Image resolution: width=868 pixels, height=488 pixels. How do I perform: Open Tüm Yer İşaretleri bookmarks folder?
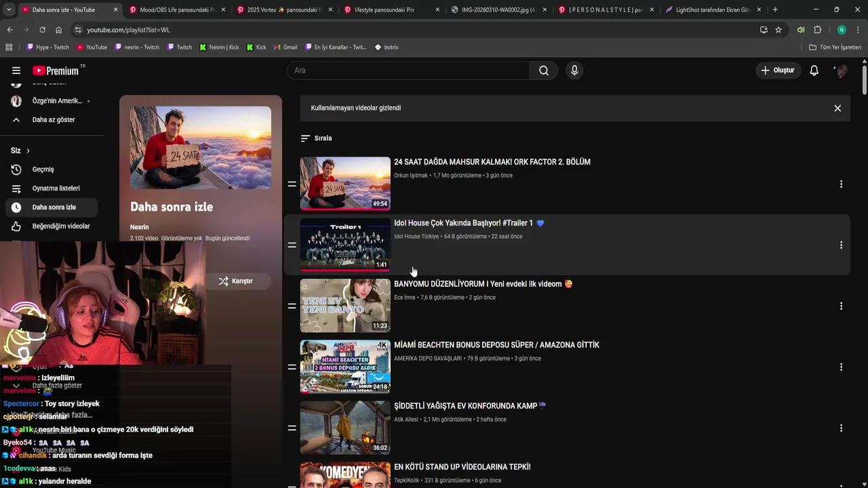tap(835, 47)
